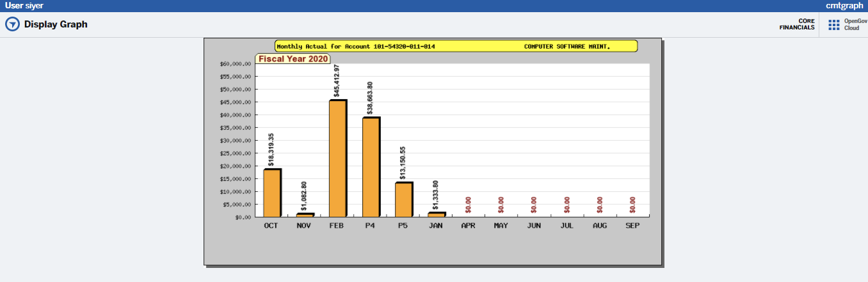Click the SEP month axis label
Viewport: 868px width, 282px height.
[632, 226]
